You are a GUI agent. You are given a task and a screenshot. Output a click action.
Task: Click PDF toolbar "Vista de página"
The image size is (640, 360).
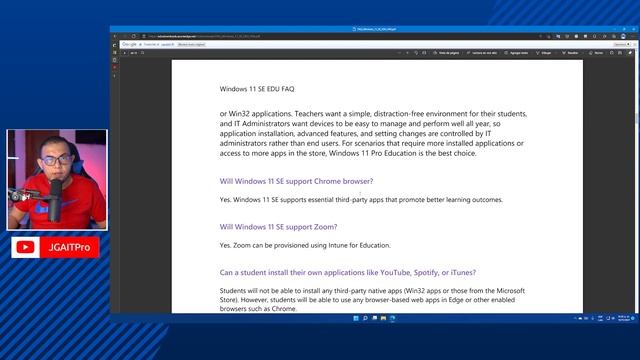446,53
